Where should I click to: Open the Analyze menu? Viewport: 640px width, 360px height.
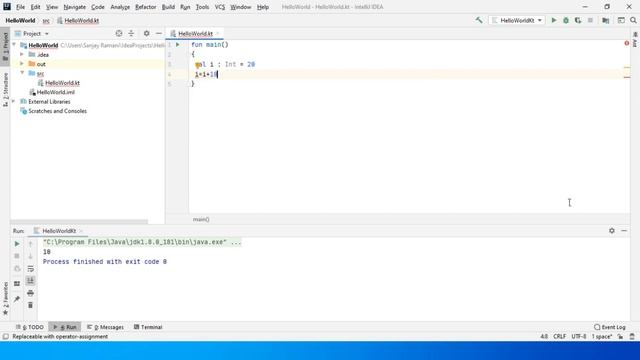tap(120, 7)
